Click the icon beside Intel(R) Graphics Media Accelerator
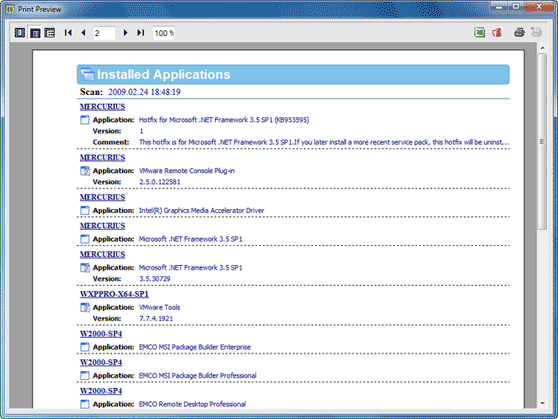The image size is (558, 419). pyautogui.click(x=85, y=210)
